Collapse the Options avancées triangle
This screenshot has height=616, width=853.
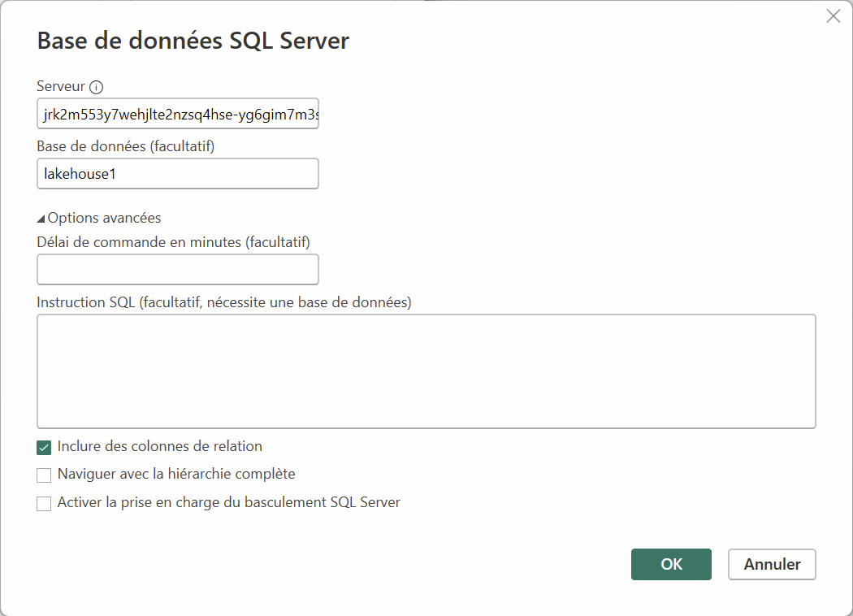[41, 219]
